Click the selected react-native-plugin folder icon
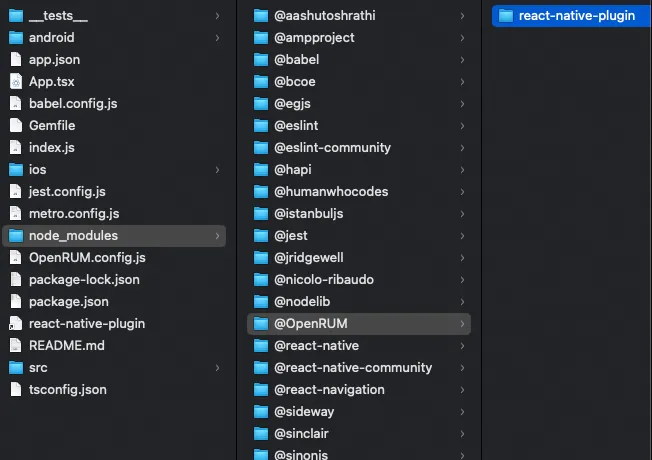652x460 pixels. click(x=506, y=16)
